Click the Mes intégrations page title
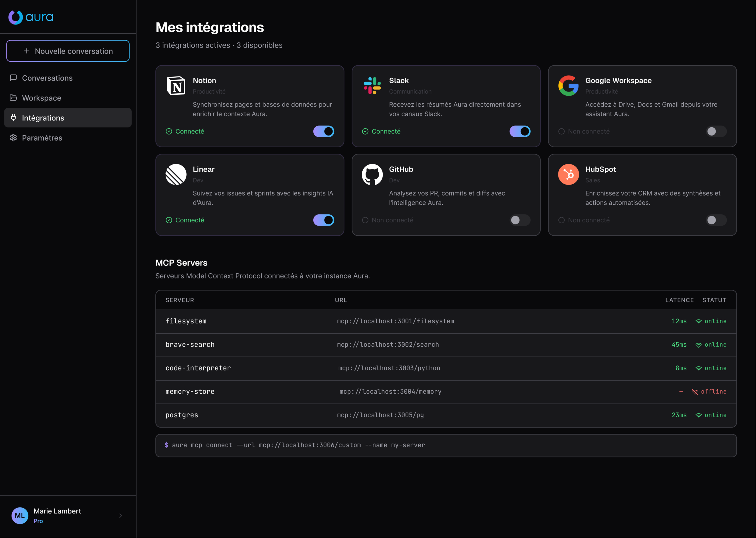Screen dimensions: 756x538 pos(210,27)
